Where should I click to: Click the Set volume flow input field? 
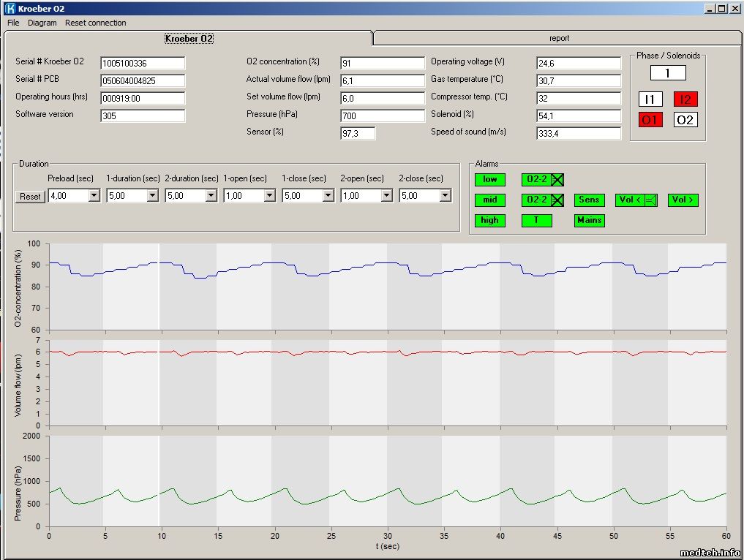[382, 98]
